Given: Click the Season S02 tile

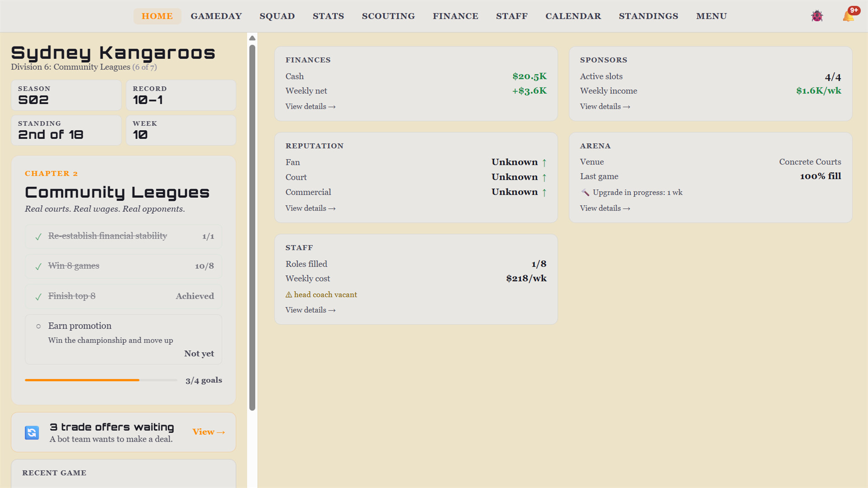Looking at the screenshot, I should [x=66, y=95].
